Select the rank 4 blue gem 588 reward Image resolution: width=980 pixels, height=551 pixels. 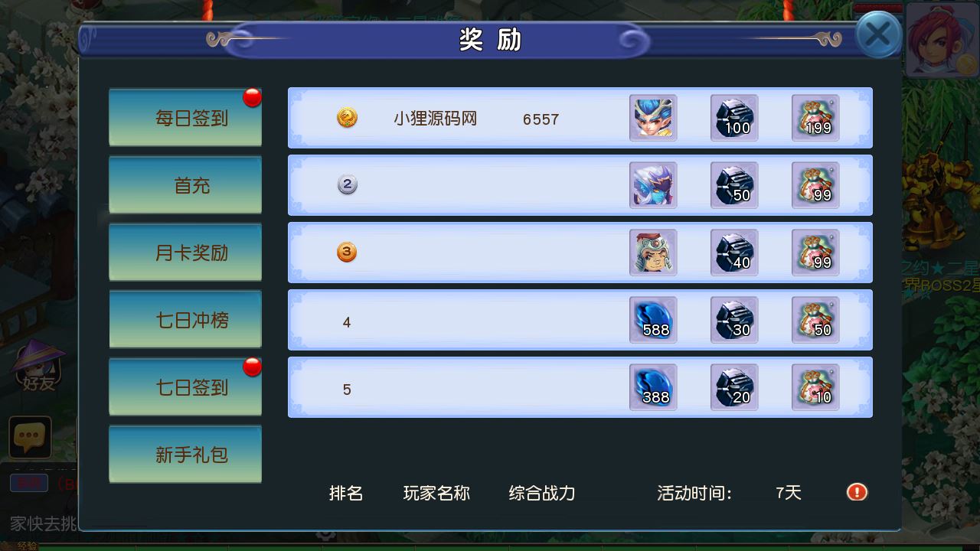[653, 320]
